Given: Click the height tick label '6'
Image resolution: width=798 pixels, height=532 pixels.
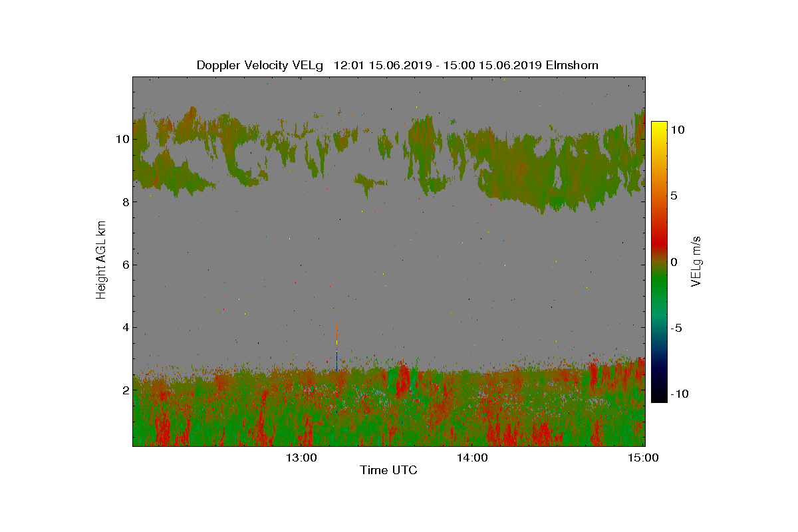Looking at the screenshot, I should [124, 265].
